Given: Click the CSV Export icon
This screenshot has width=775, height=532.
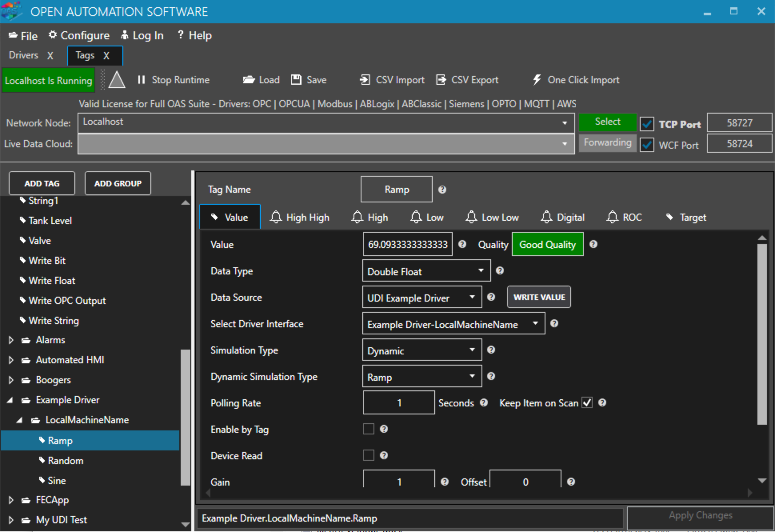Looking at the screenshot, I should (441, 80).
